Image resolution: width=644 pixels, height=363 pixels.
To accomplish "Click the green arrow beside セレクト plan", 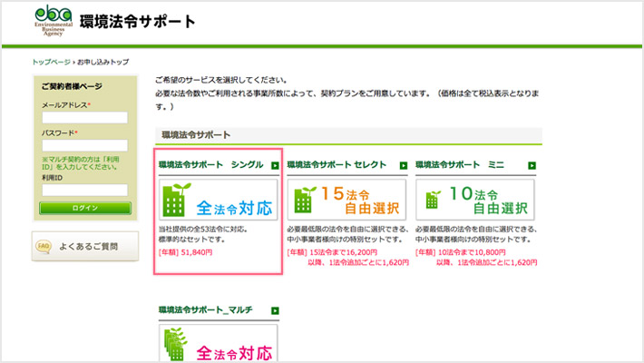I will (x=404, y=165).
